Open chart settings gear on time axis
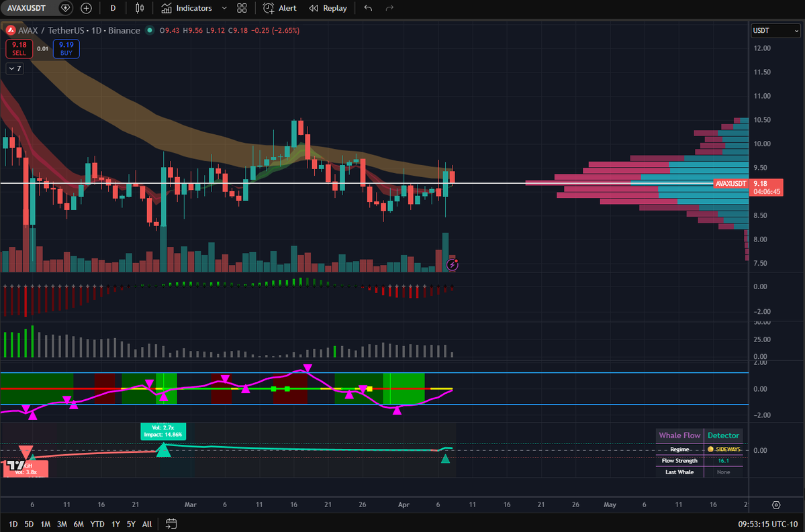805x532 pixels. click(x=776, y=504)
